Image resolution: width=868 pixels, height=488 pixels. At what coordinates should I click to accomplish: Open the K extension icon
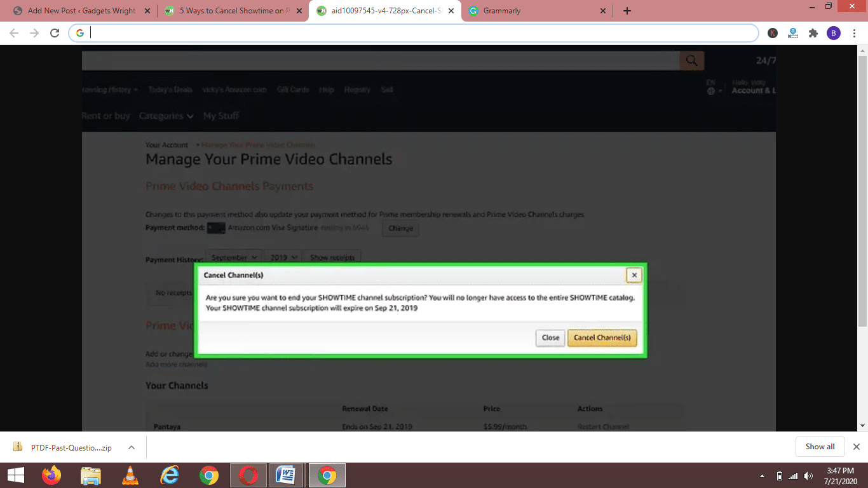tap(773, 33)
